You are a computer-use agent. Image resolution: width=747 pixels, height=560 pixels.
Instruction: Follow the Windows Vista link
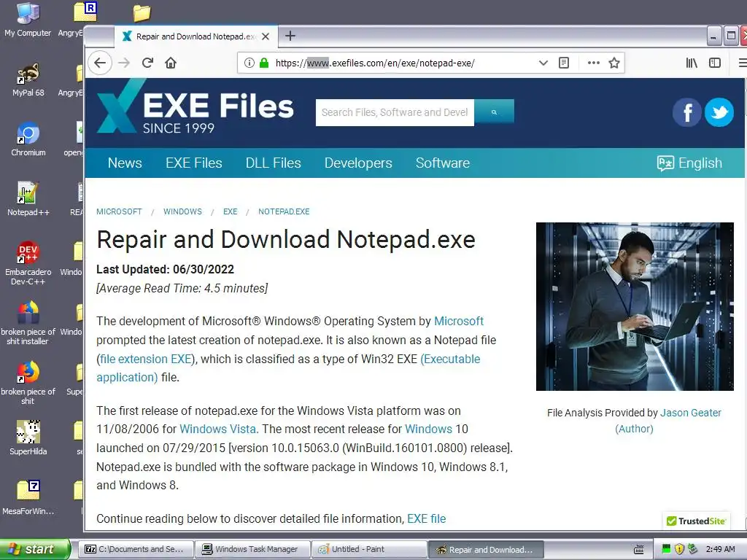217,429
